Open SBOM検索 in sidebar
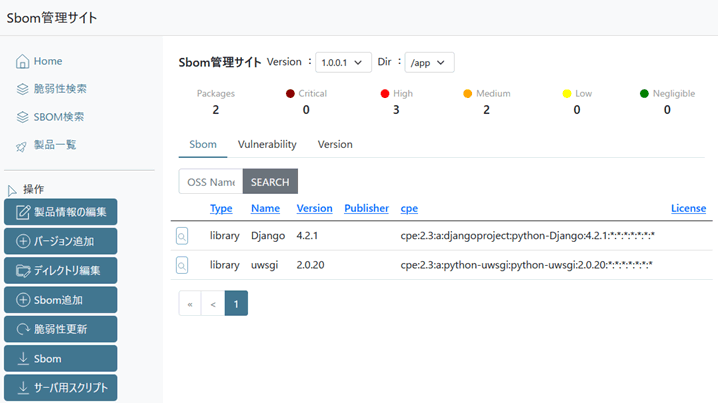Viewport: 718px width, 403px height. [x=50, y=117]
